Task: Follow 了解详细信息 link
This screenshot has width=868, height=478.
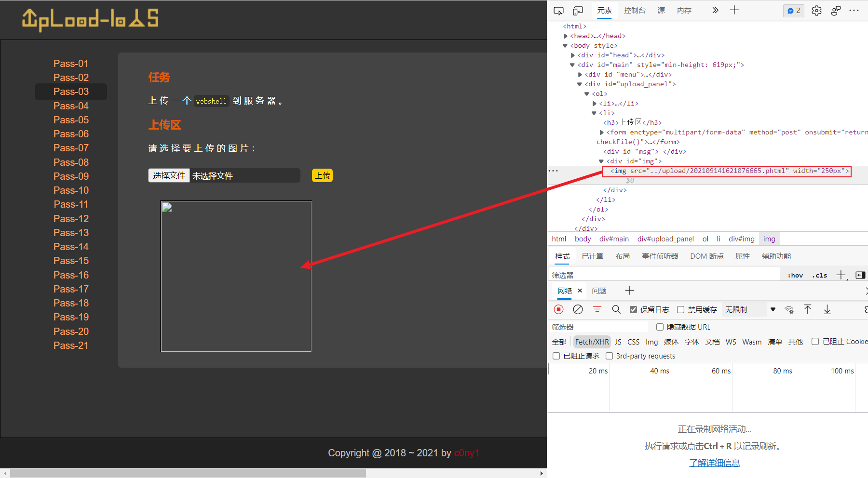Action: [714, 463]
